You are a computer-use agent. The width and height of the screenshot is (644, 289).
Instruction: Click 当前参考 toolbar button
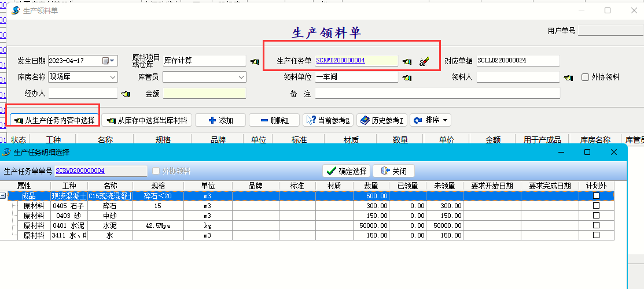point(328,120)
